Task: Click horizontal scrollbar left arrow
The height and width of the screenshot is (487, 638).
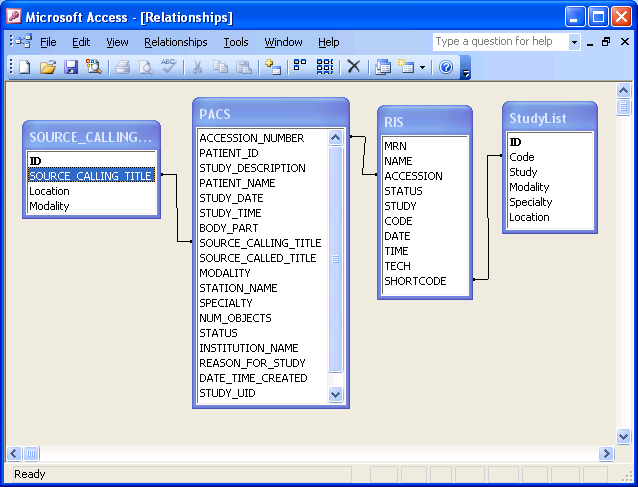Action: [x=14, y=453]
